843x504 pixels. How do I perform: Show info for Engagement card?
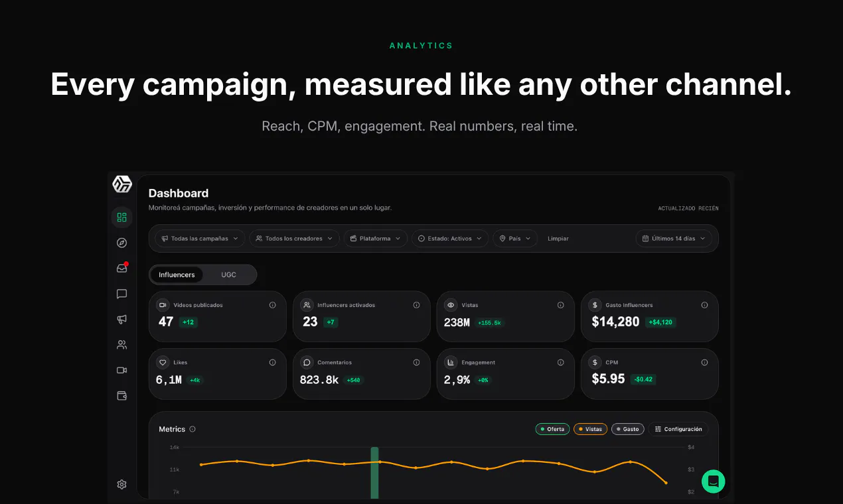pyautogui.click(x=561, y=363)
